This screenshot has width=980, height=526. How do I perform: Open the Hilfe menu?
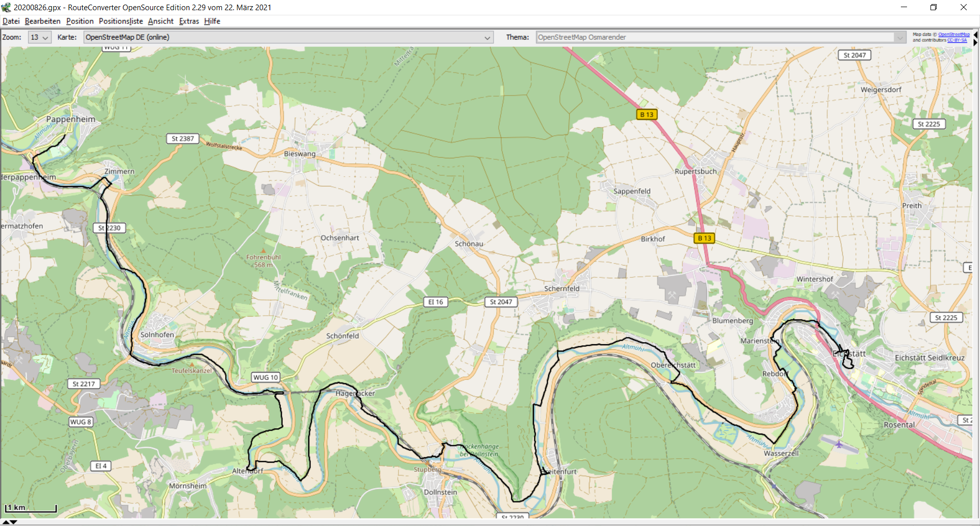[212, 21]
